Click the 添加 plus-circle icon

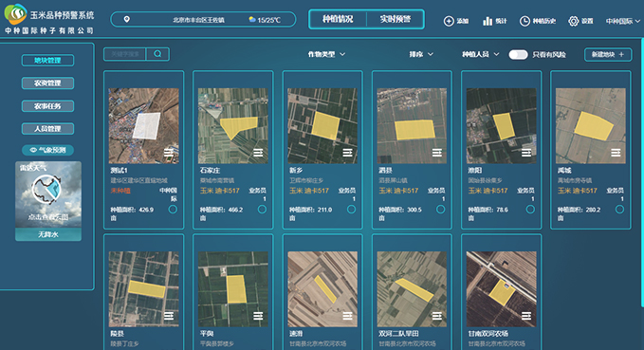point(449,21)
